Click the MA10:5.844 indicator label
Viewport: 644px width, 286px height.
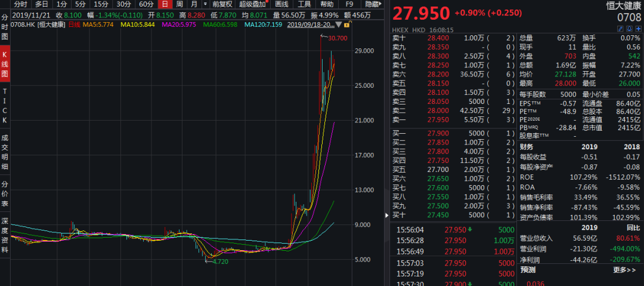click(138, 24)
